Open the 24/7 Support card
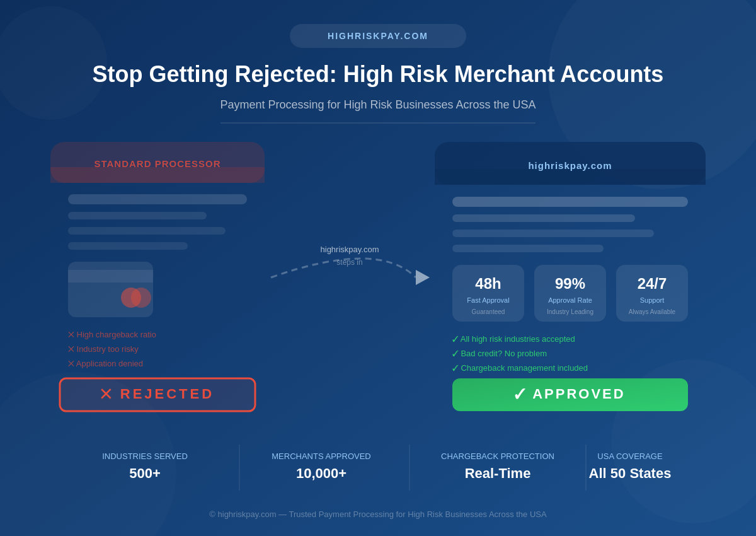Viewport: 756px width, 536px height. point(652,293)
